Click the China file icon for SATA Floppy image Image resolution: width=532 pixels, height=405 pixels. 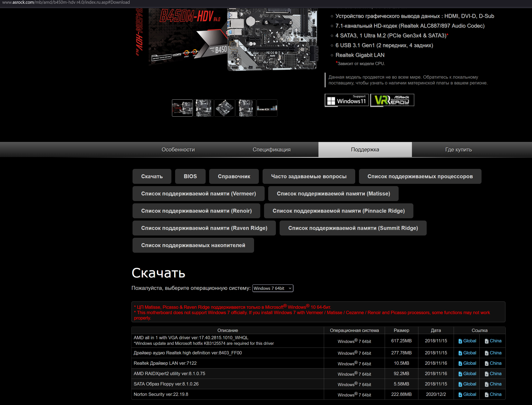click(x=487, y=384)
